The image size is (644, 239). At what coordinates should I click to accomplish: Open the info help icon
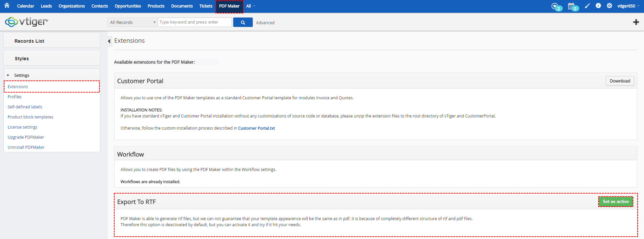598,6
